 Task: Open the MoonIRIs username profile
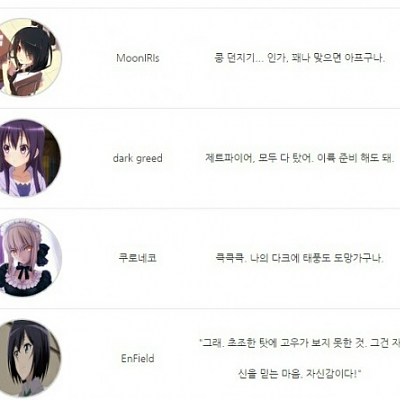[138, 58]
